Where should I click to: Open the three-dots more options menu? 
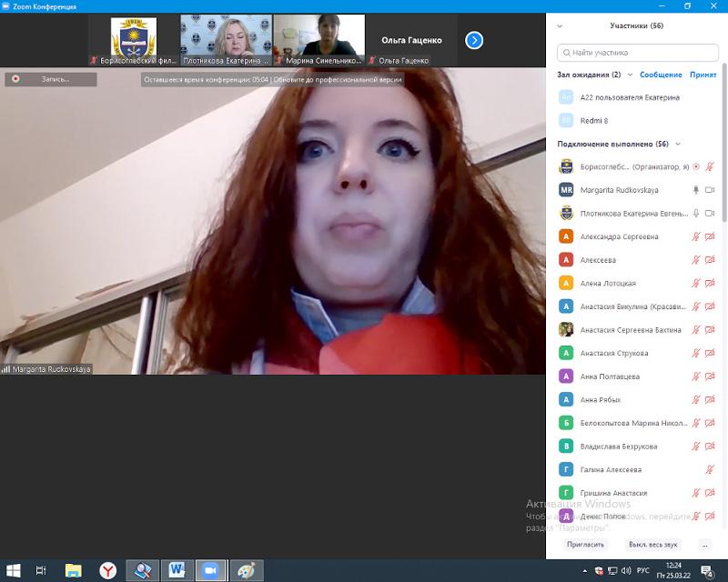(704, 544)
